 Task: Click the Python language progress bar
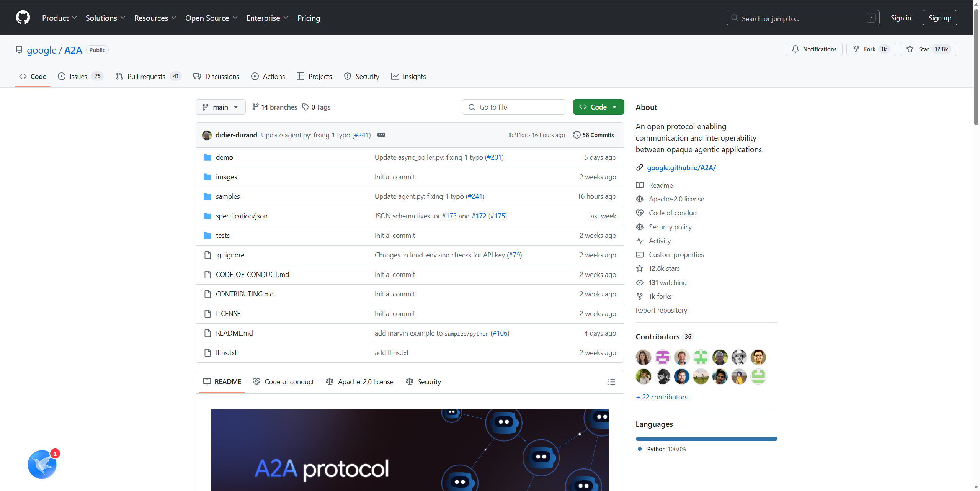706,439
